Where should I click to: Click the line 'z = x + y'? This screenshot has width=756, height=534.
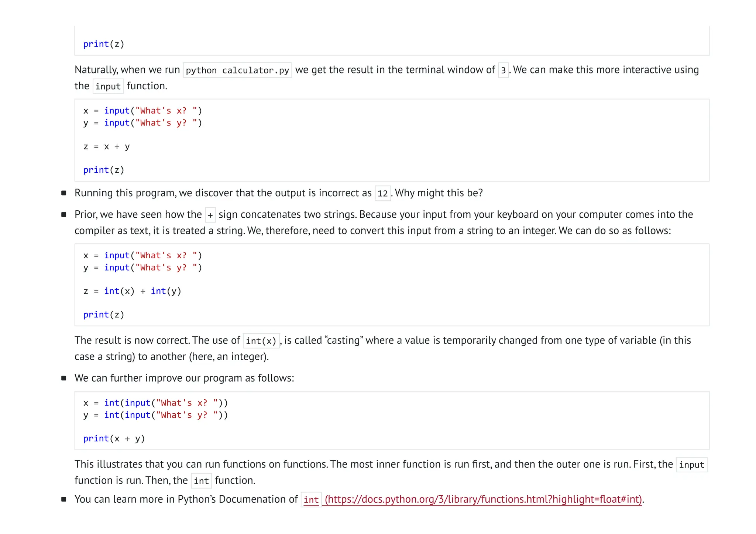106,147
